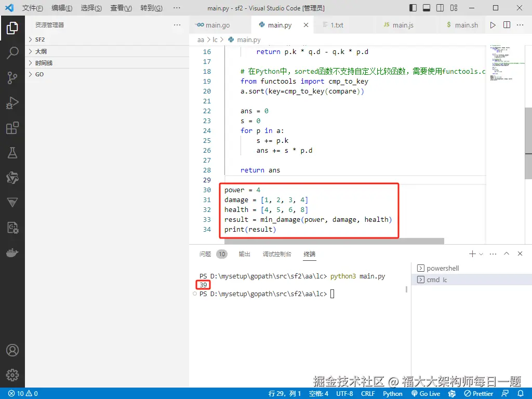Change line ending via CRLF
This screenshot has height=399, width=532.
368,394
